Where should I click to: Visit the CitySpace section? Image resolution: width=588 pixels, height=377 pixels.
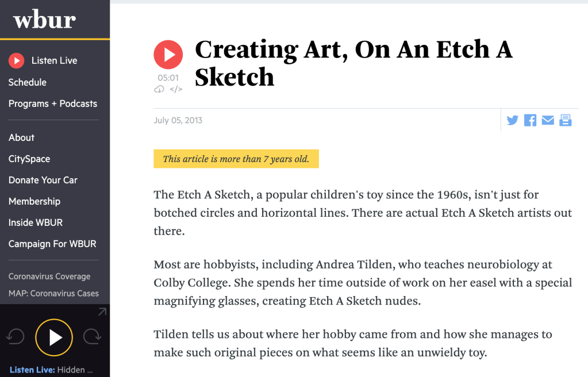pyautogui.click(x=29, y=159)
